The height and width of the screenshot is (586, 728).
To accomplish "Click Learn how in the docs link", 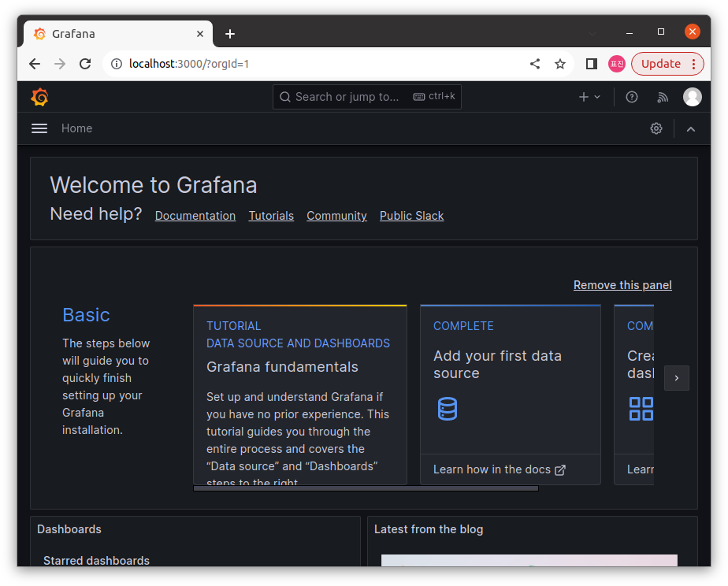I will tap(499, 469).
